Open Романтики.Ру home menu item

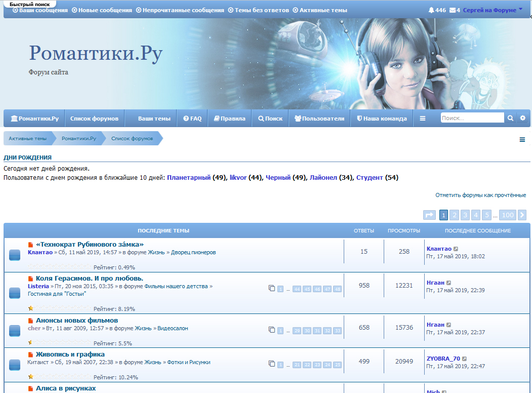pos(34,119)
